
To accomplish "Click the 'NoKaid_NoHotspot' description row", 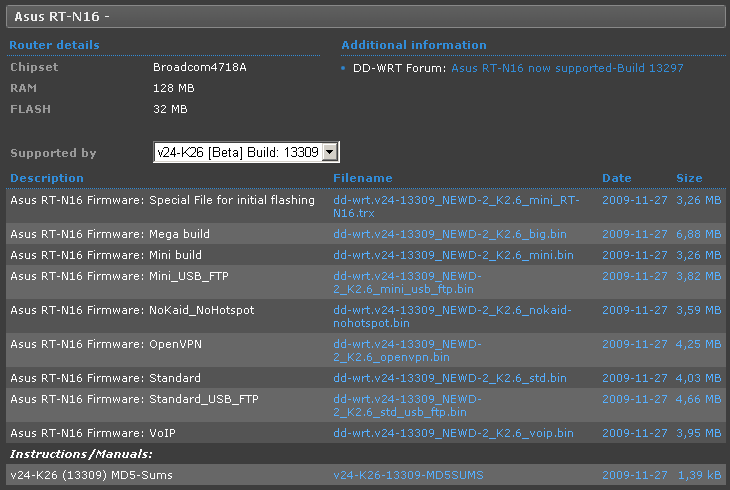I will 132,310.
